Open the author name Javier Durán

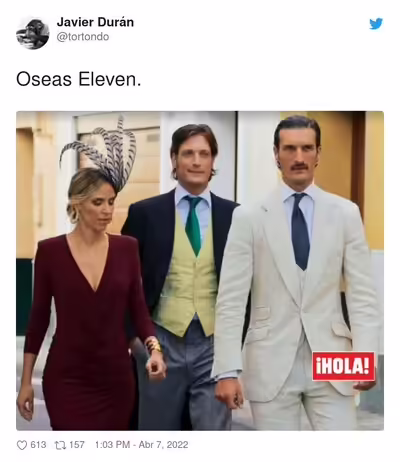(x=95, y=22)
